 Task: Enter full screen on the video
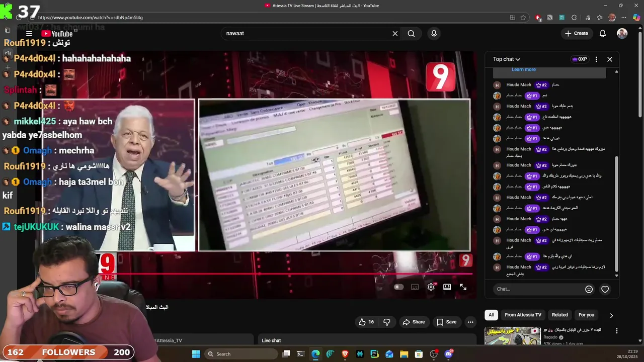click(463, 287)
